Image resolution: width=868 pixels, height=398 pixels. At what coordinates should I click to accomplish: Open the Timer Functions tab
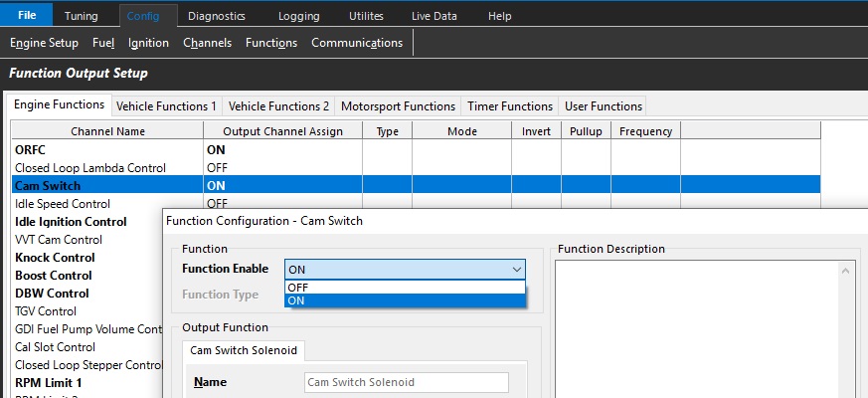click(510, 106)
